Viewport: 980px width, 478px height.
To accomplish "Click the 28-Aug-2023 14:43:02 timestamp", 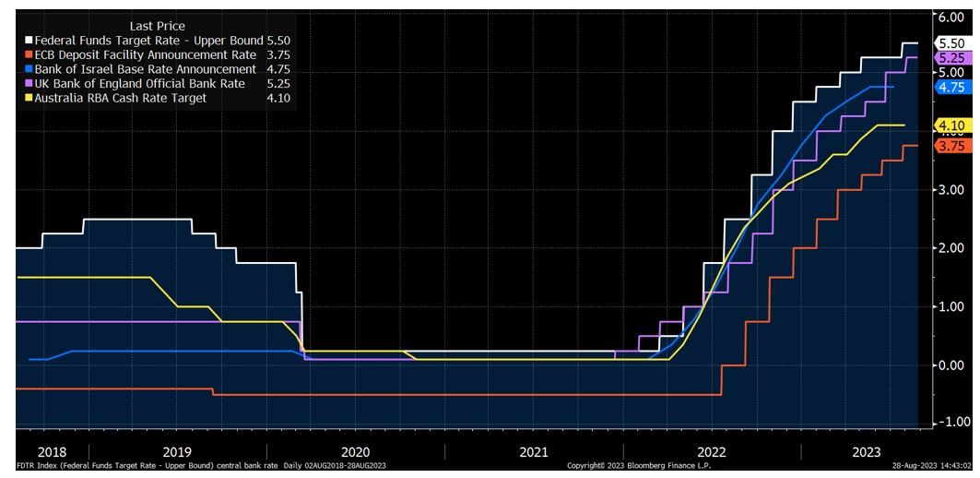I will (x=932, y=466).
